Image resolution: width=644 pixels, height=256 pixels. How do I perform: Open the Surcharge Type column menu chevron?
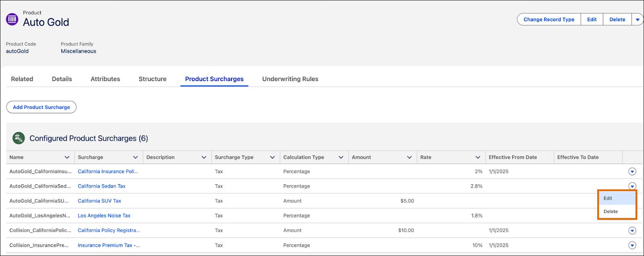point(272,157)
